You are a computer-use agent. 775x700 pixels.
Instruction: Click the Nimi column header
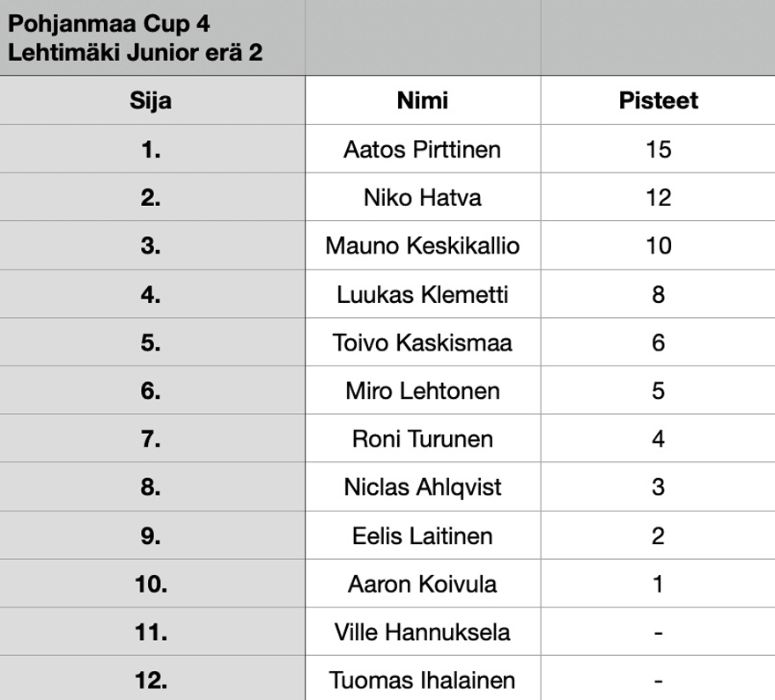point(423,100)
